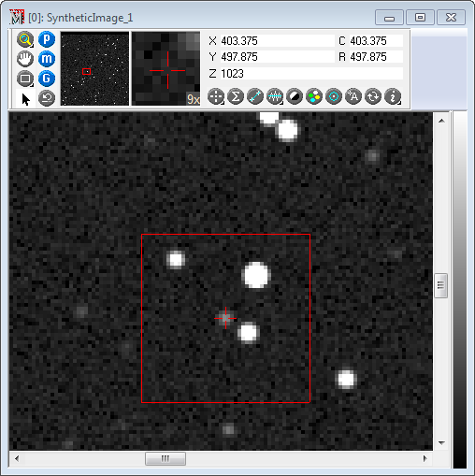The width and height of the screenshot is (475, 476).
Task: Click the undo reset icon
Action: pos(47,98)
